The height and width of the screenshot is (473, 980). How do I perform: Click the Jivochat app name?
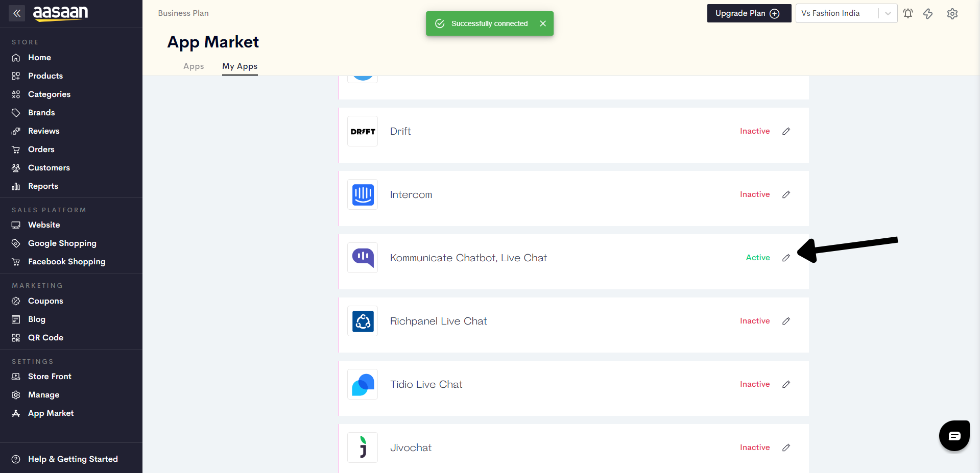411,447
